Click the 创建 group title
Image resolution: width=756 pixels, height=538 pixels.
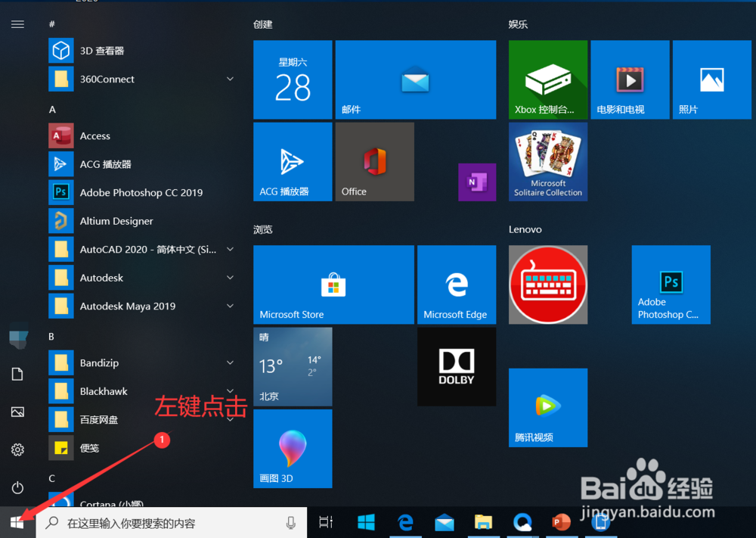pos(263,25)
